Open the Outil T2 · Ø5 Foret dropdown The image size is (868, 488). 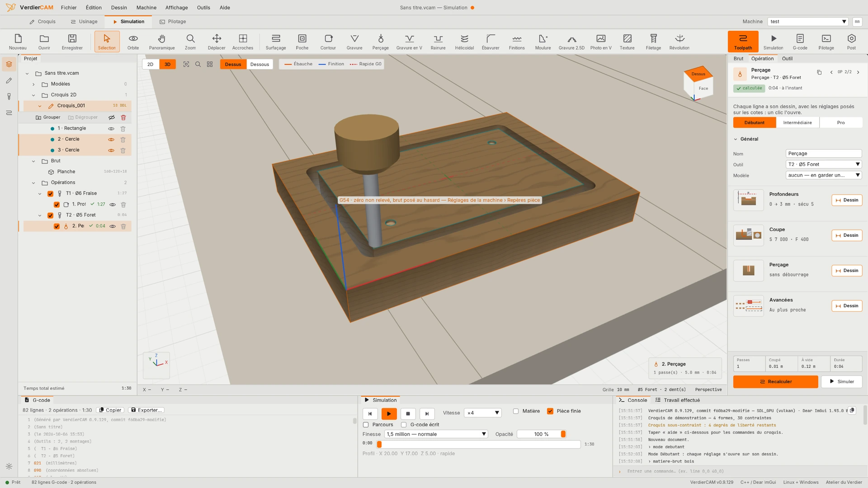[824, 164]
